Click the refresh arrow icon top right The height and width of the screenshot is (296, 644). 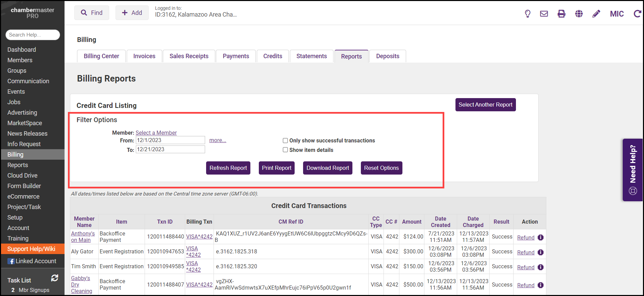coord(637,14)
